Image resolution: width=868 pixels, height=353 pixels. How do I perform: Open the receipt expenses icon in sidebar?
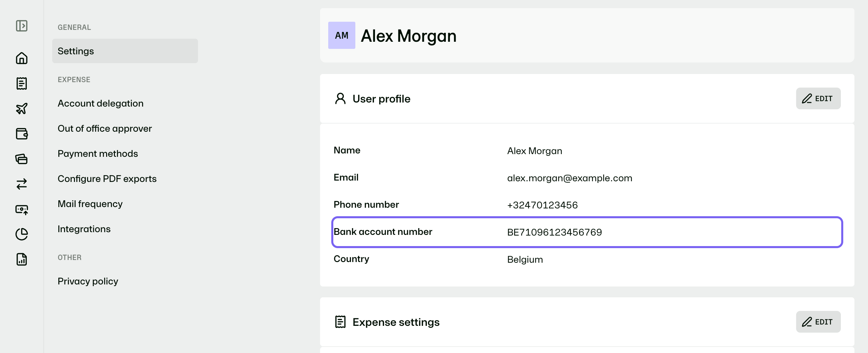pyautogui.click(x=22, y=83)
